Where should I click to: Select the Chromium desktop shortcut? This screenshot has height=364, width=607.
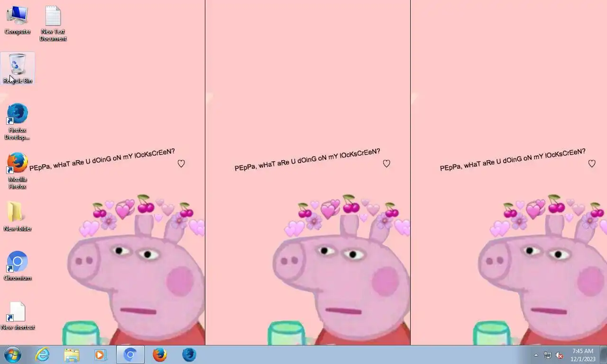point(18,266)
